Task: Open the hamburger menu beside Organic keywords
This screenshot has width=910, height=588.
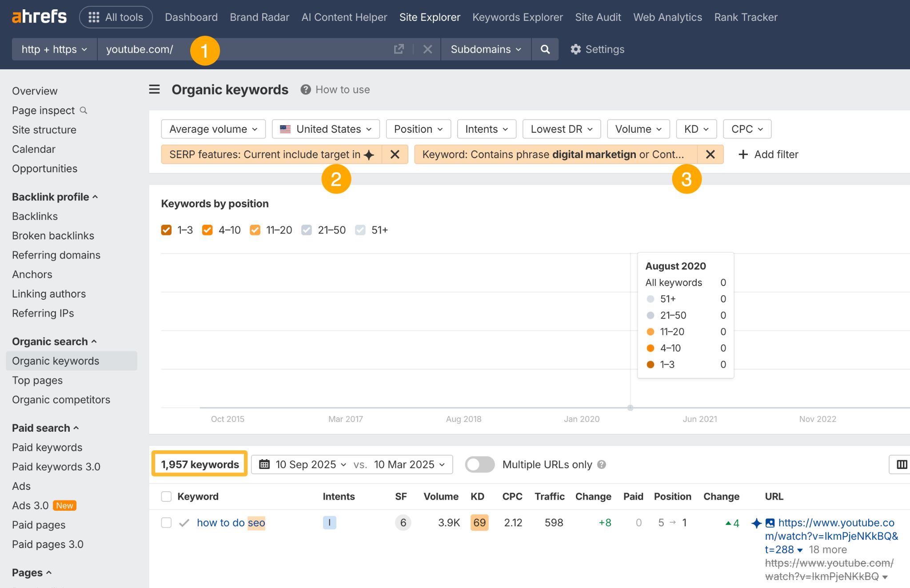Action: click(x=154, y=89)
